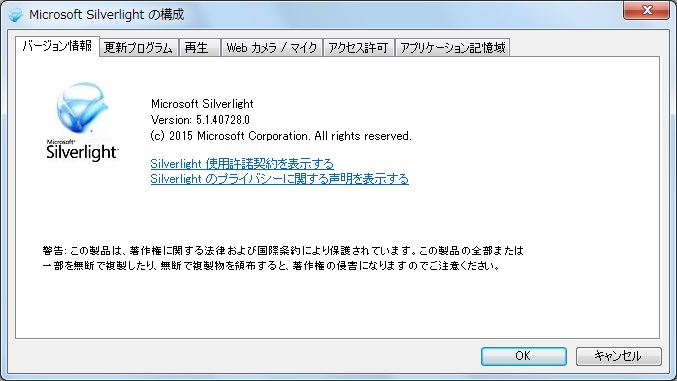The width and height of the screenshot is (677, 381).
Task: Open the アクセス許可 tab
Action: click(358, 48)
